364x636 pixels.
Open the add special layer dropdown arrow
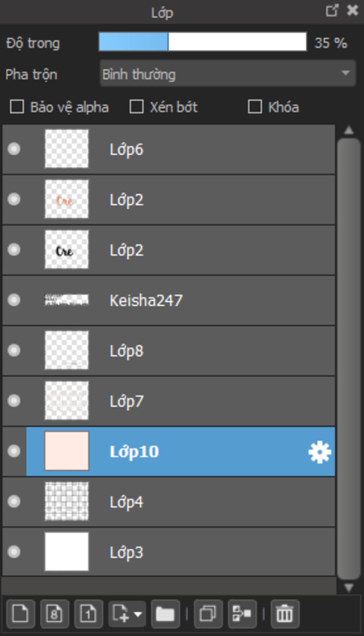click(x=138, y=614)
